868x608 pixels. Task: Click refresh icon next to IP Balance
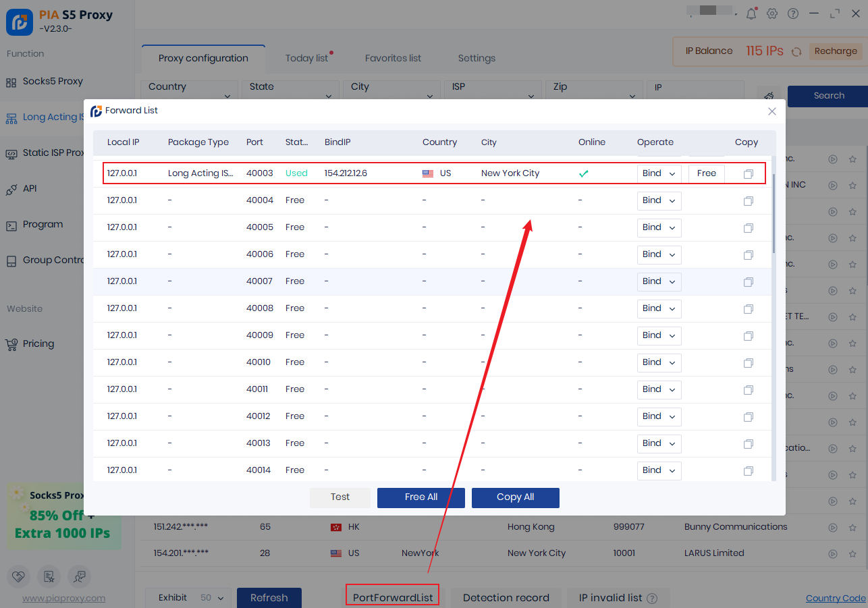[796, 51]
